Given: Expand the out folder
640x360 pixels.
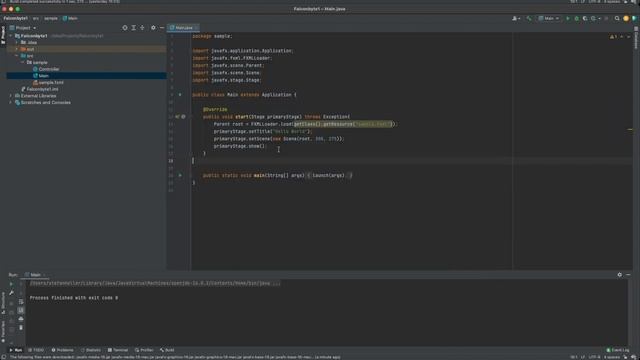Looking at the screenshot, I should (17, 49).
